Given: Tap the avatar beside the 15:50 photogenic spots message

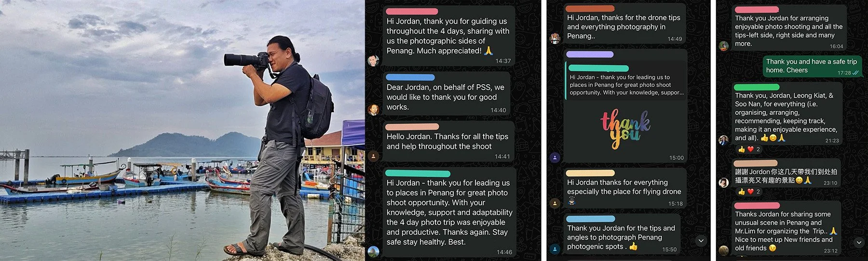Looking at the screenshot, I should click(x=555, y=249).
